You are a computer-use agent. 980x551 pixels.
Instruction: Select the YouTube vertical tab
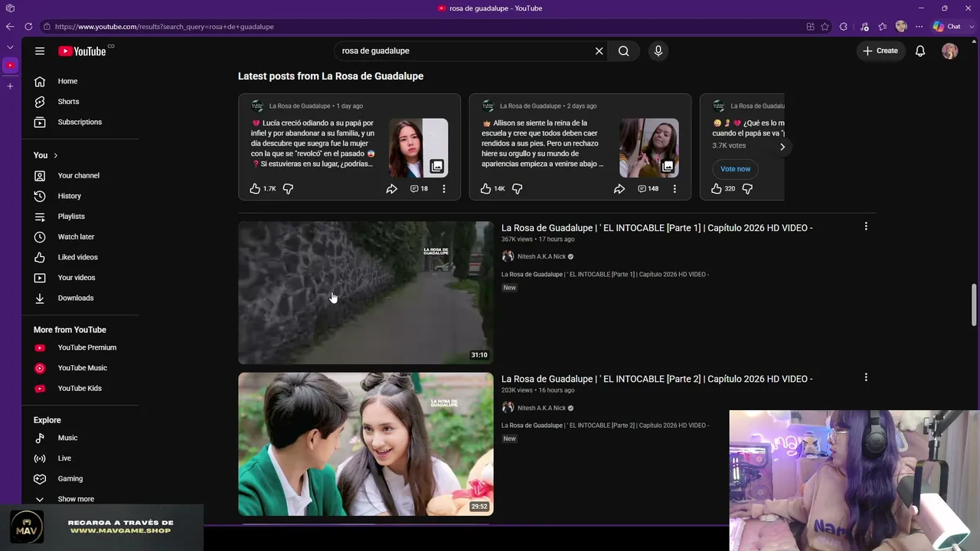point(10,66)
